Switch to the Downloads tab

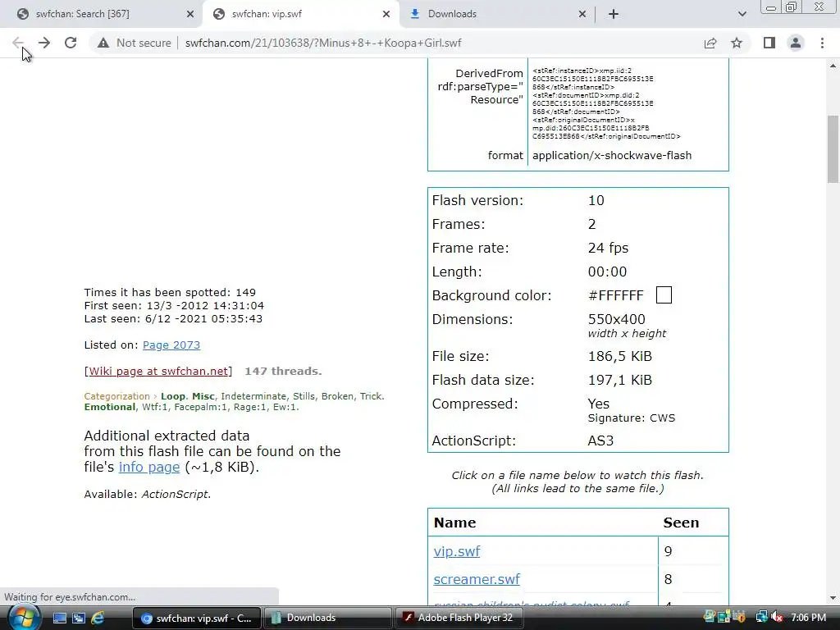(497, 14)
